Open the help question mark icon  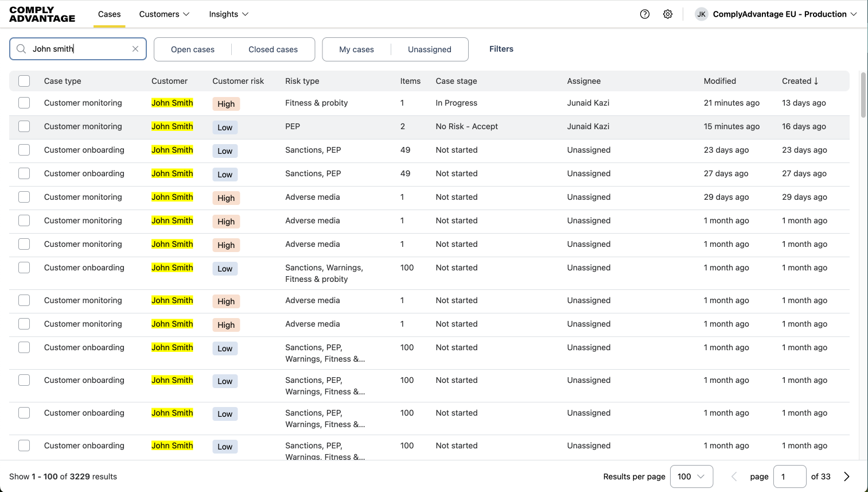point(645,14)
